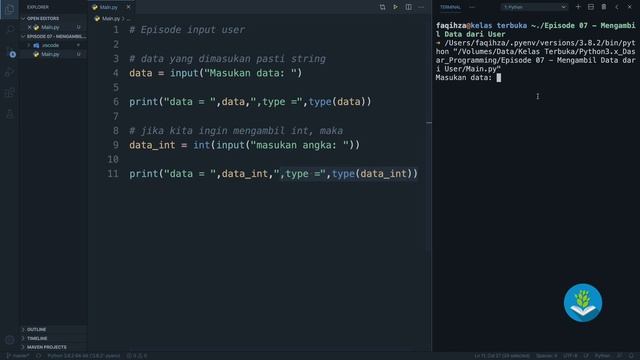Click 'data' variable on line 4
640x360 pixels.
pyautogui.click(x=141, y=73)
